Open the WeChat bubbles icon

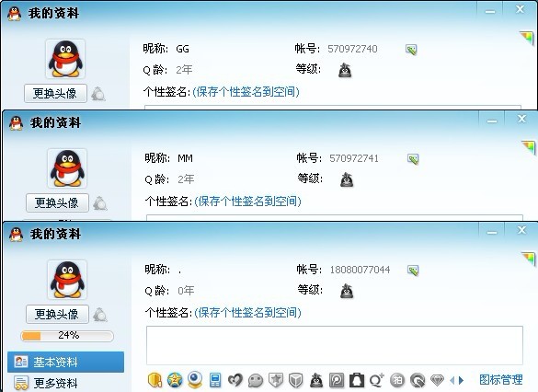(x=256, y=380)
